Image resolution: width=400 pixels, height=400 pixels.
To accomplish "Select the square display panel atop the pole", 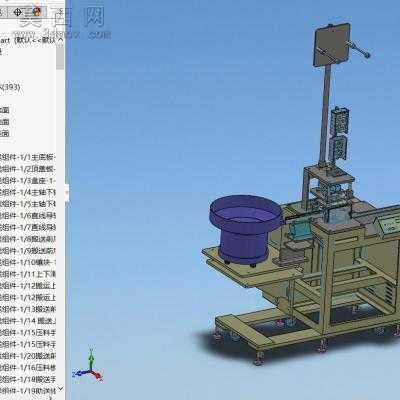I will (x=332, y=45).
